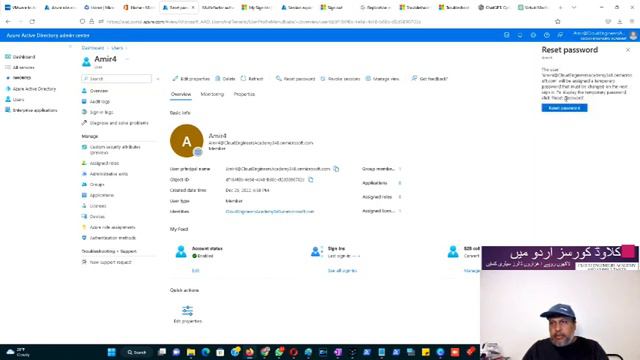640x360 pixels.
Task: Copy the Object ID value
Action: click(311, 179)
